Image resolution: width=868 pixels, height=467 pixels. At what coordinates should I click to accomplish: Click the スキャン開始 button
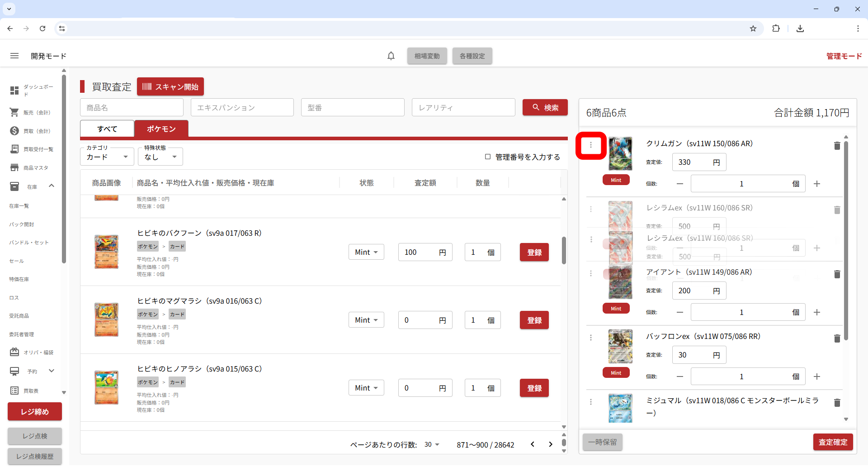click(170, 87)
